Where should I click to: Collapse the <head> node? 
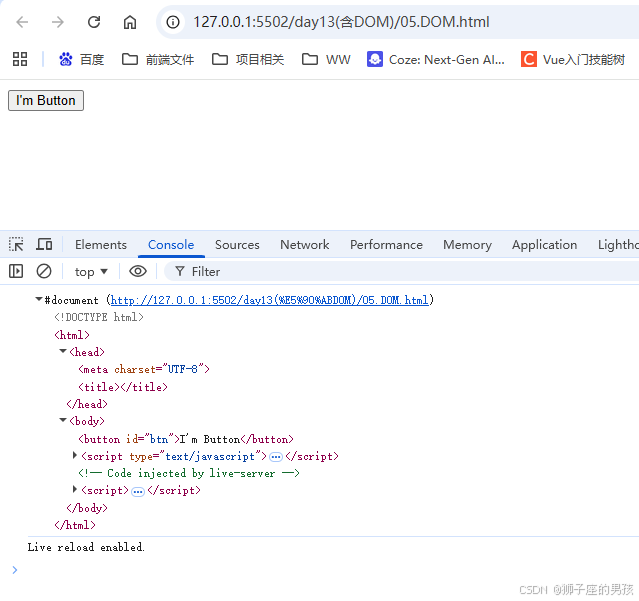(x=63, y=351)
